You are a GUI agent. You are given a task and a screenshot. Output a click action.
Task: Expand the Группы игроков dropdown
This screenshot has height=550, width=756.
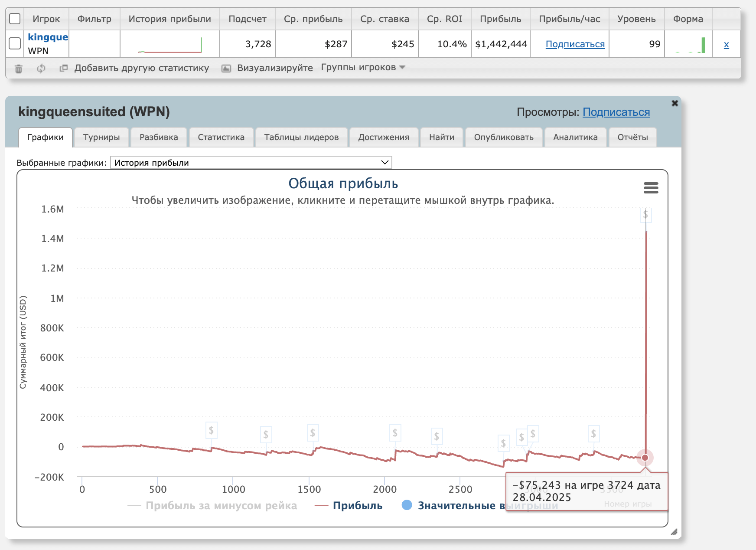363,67
